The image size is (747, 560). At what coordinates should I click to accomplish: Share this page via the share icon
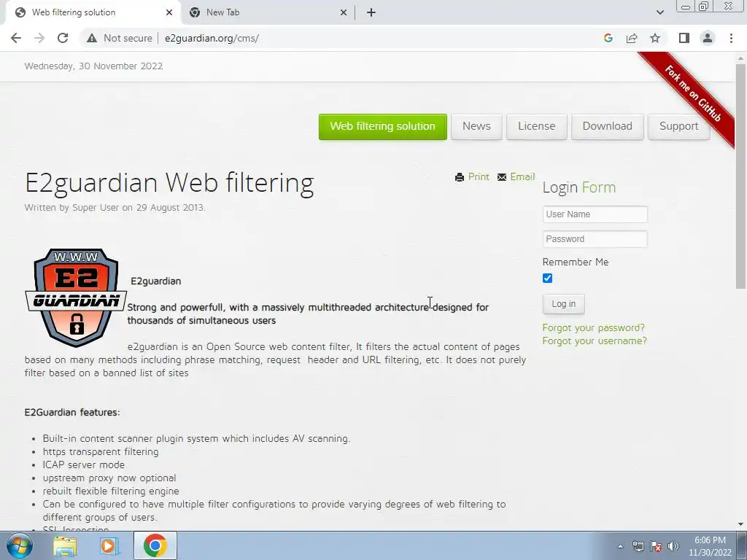coord(632,38)
